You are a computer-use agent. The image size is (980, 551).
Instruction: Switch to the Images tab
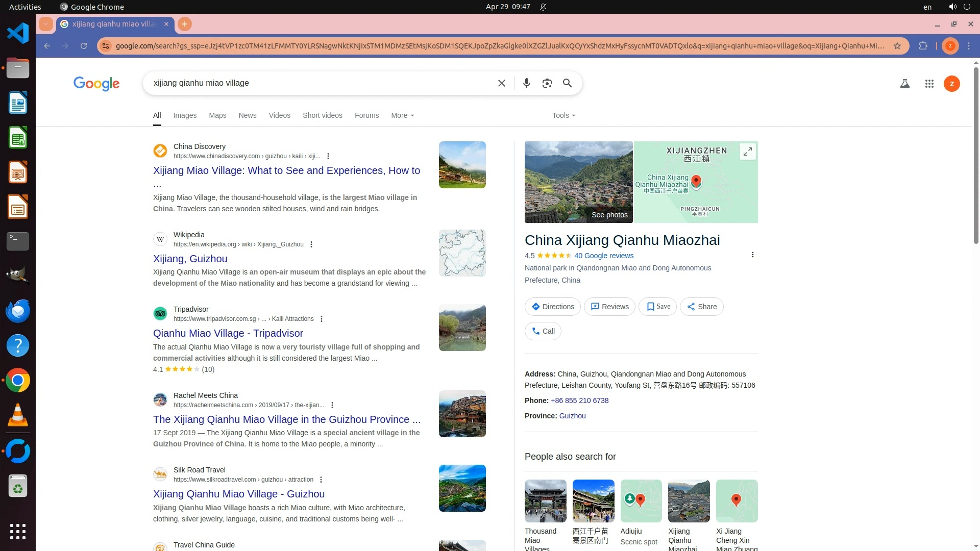coord(184,115)
